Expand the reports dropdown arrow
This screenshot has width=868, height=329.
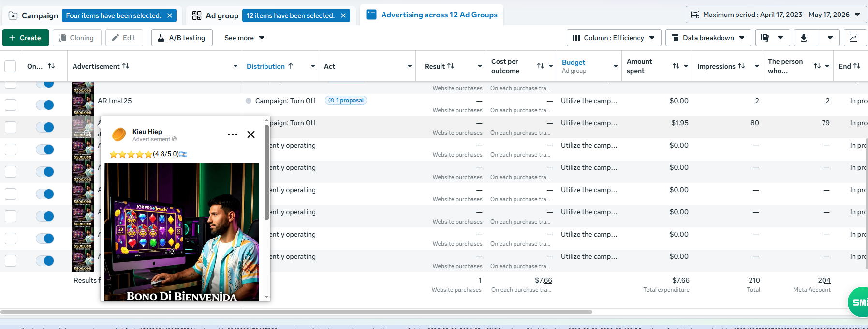click(780, 38)
